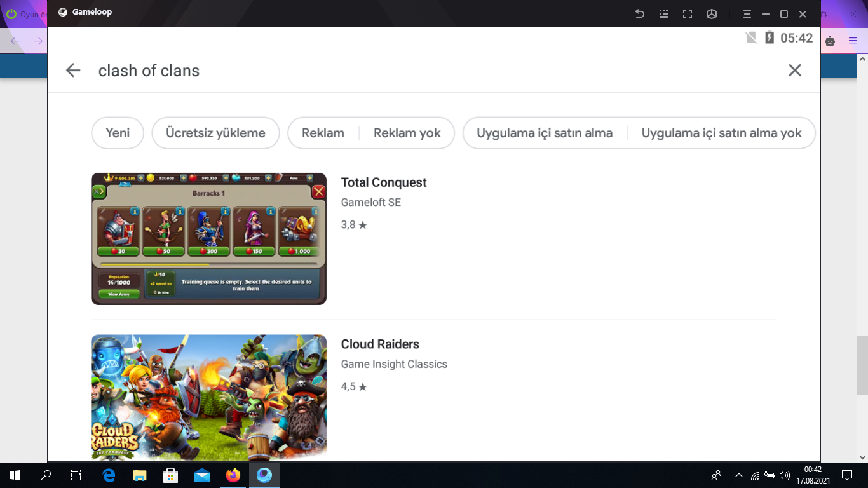Click the Gameloop back arrow in title bar
The width and height of the screenshot is (868, 488).
pyautogui.click(x=640, y=13)
